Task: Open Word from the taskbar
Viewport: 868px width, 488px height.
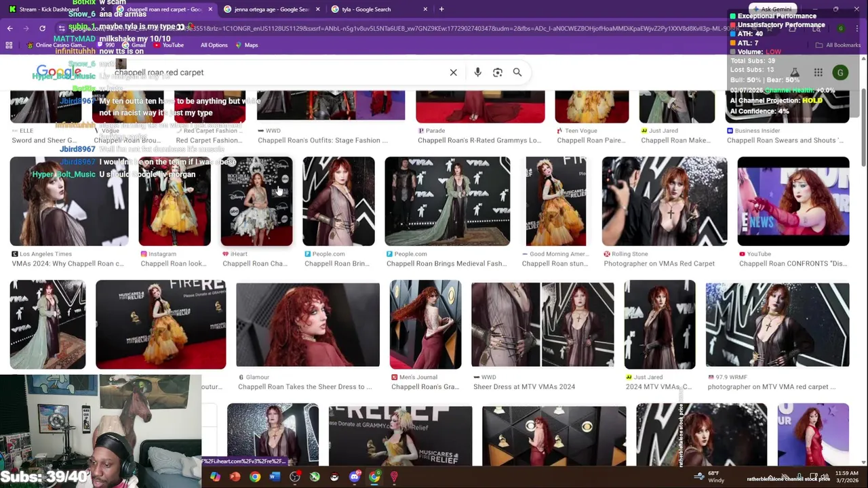Action: click(x=275, y=477)
